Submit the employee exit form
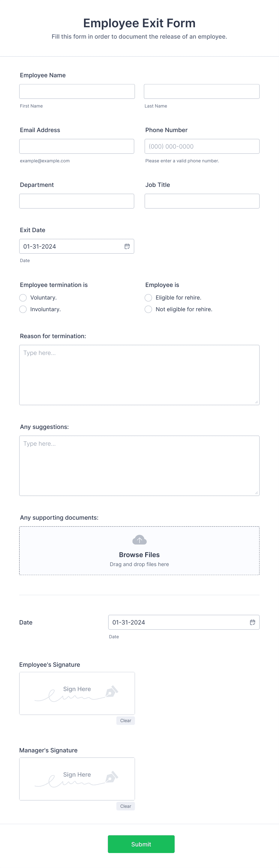The width and height of the screenshot is (279, 868). click(141, 844)
